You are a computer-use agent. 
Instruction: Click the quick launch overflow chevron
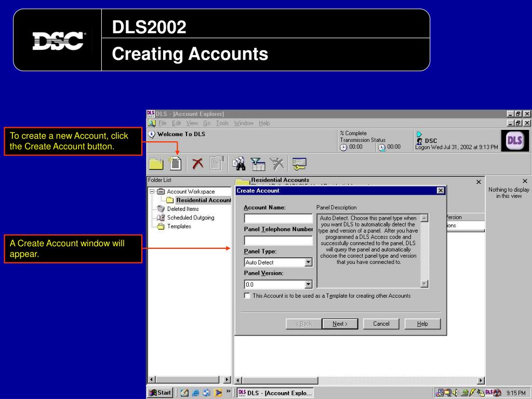point(229,391)
